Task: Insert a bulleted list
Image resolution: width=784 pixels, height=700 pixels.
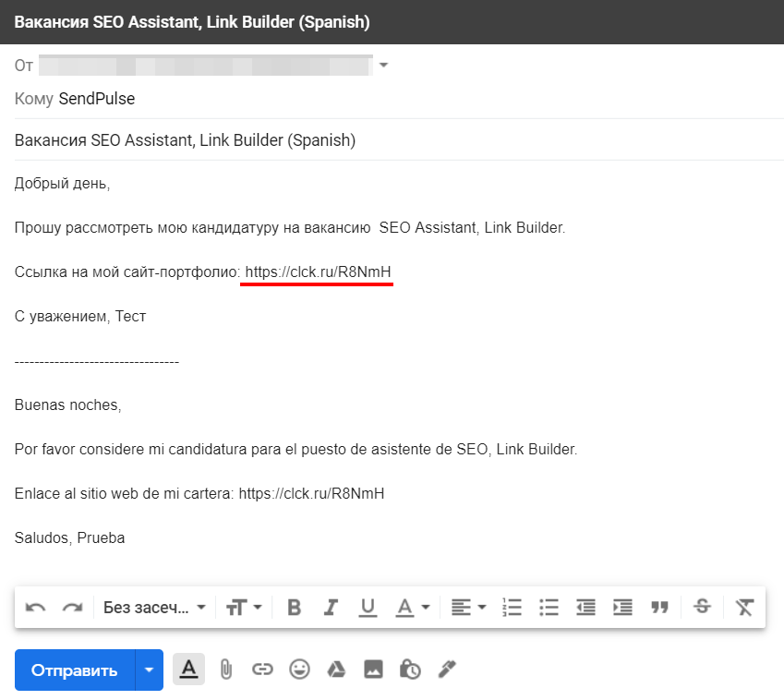Action: coord(549,608)
